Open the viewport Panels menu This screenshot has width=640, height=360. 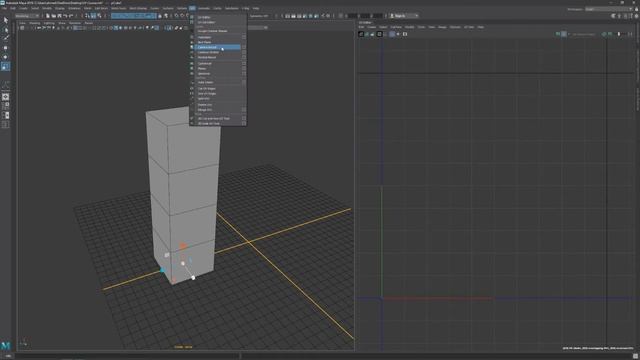(89, 23)
